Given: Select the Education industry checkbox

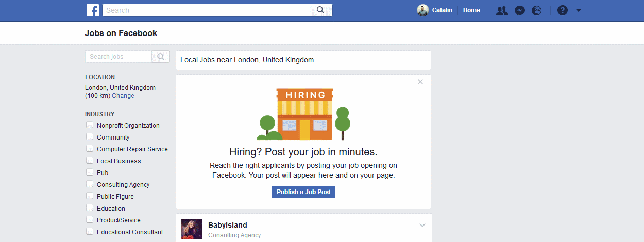Looking at the screenshot, I should click(90, 208).
